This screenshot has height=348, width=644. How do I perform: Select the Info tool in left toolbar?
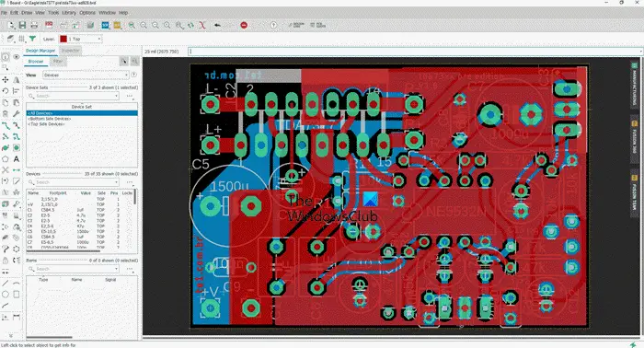(6, 57)
